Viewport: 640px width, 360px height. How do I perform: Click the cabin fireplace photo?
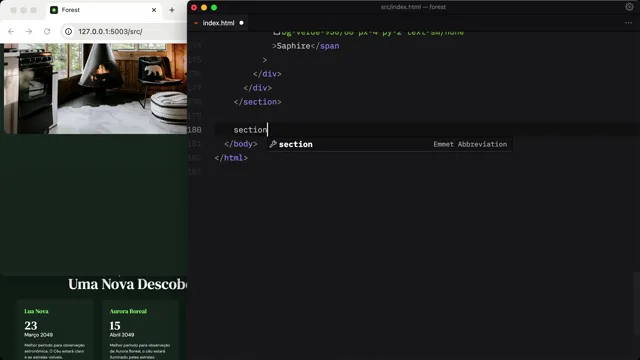(96, 89)
